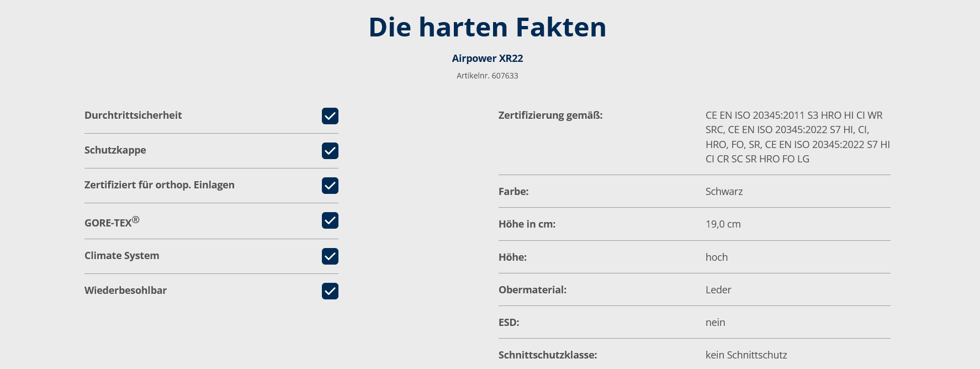Click the 'Zertifizierung gemäß:' label
Screen dimensions: 980x369
[x=550, y=115]
